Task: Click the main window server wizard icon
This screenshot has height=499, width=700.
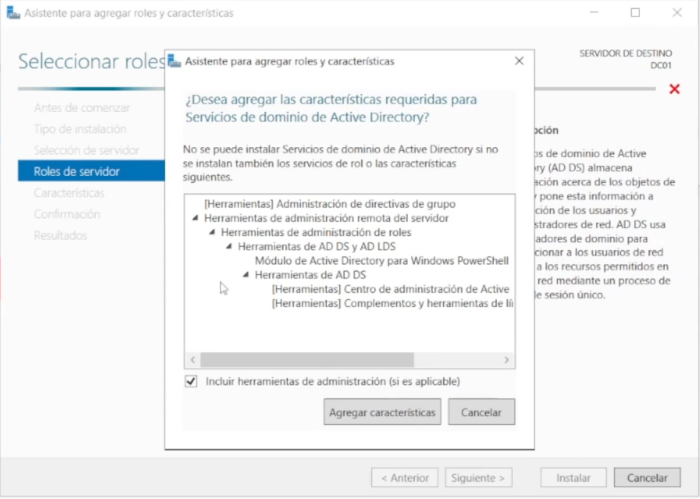Action: point(13,12)
